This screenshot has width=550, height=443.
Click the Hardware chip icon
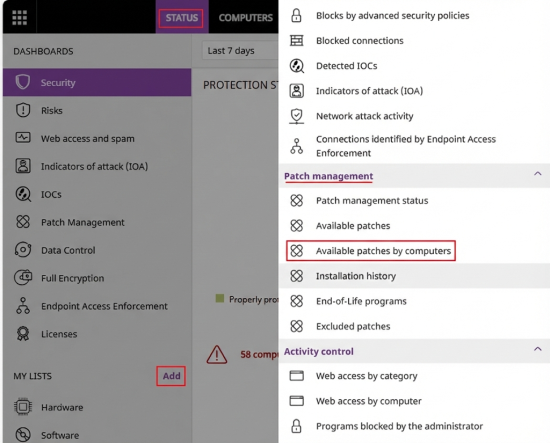coord(23,407)
